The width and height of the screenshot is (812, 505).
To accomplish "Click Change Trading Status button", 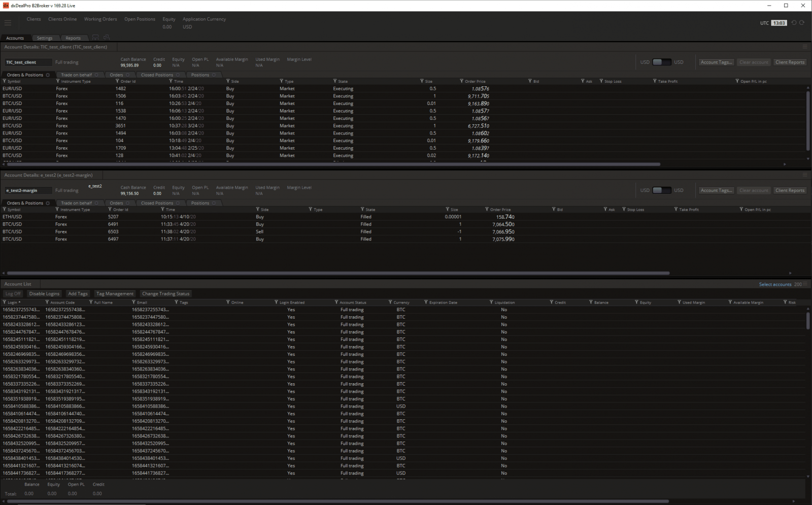I will (x=165, y=294).
